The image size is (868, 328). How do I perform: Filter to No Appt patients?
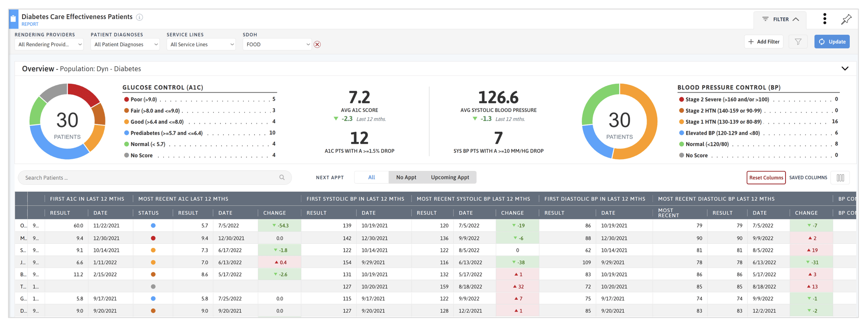pos(406,177)
